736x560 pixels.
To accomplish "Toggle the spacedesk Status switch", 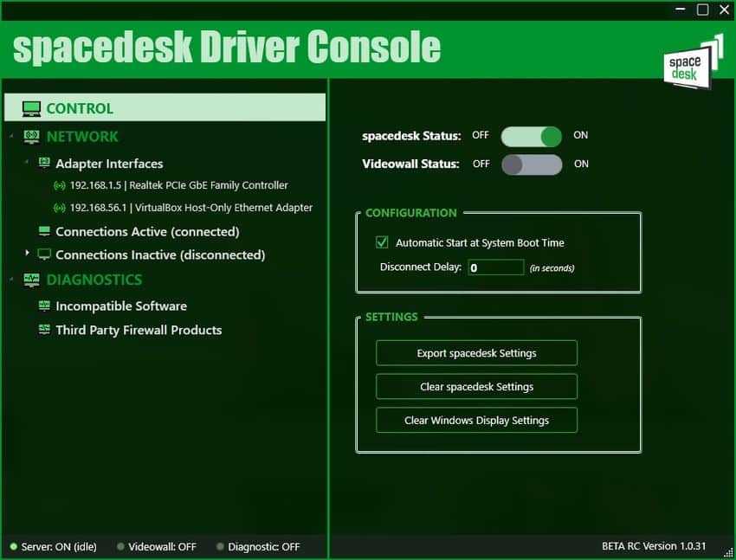I will click(532, 137).
